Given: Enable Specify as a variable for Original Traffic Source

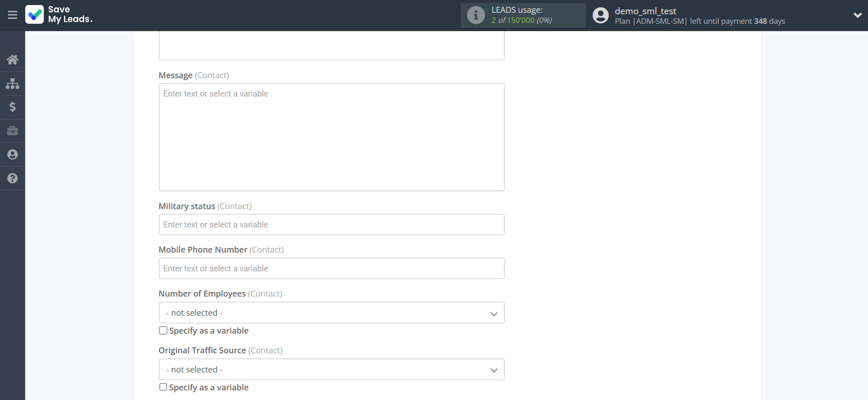Looking at the screenshot, I should (163, 387).
